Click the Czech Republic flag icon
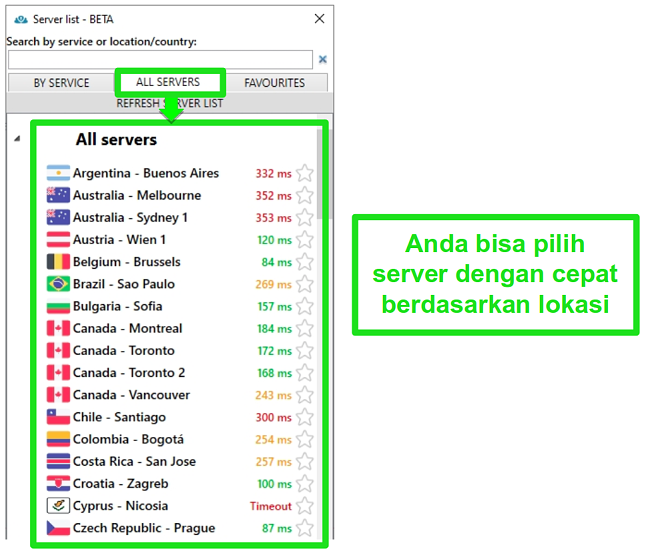 58,528
